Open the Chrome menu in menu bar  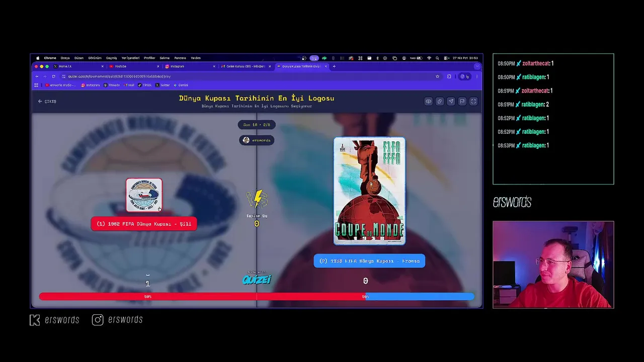(50, 58)
